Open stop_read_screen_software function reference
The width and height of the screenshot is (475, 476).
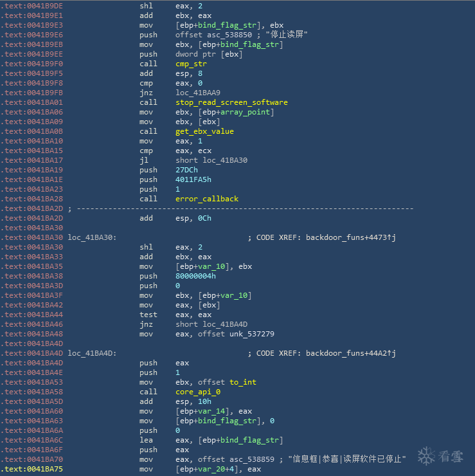(232, 103)
